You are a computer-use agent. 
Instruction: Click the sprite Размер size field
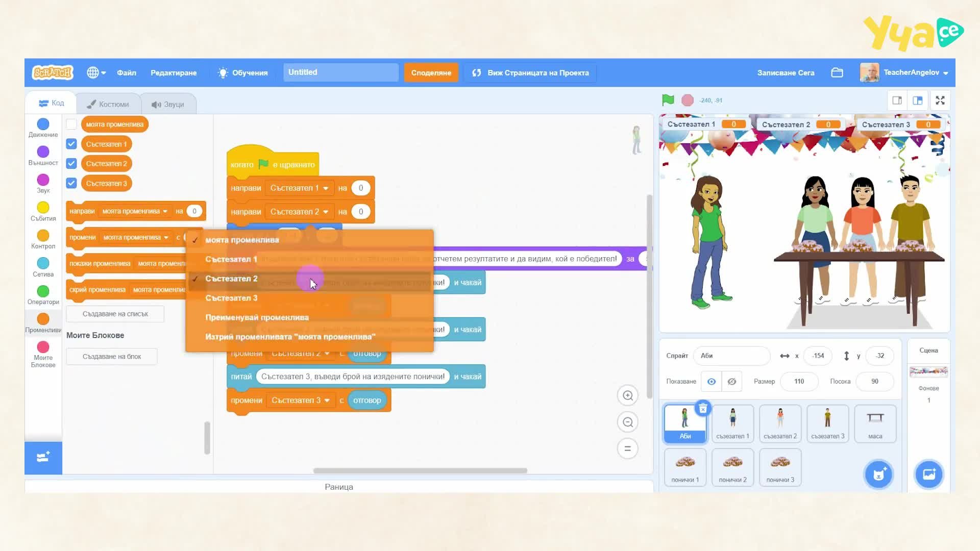click(x=799, y=382)
